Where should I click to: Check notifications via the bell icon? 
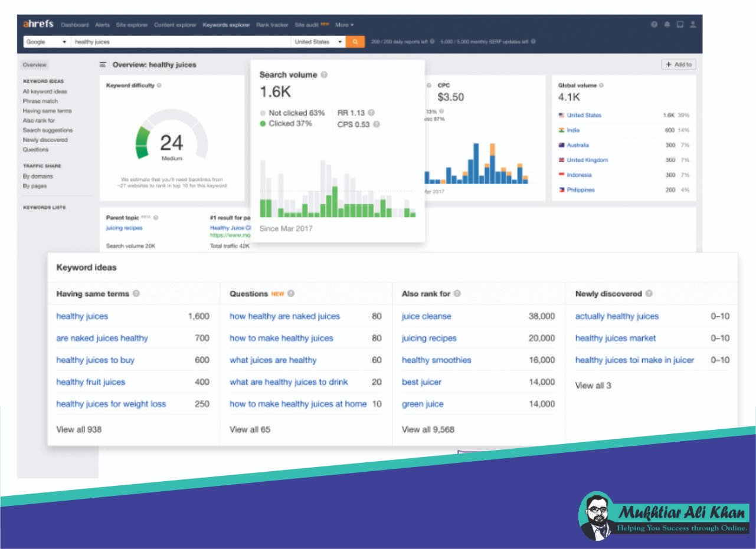coord(667,24)
